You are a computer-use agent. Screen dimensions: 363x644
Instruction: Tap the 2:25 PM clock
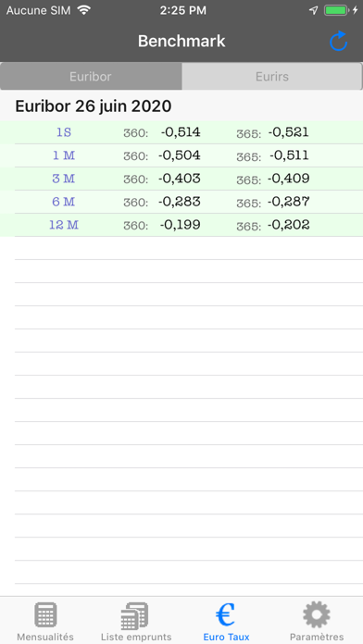coord(183,11)
